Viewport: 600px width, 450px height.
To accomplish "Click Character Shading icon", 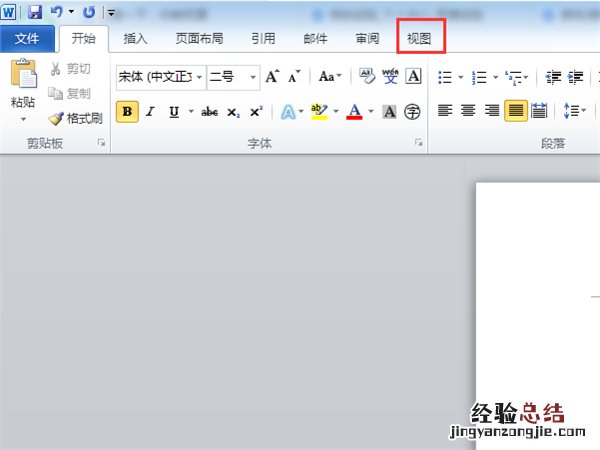I will tap(390, 112).
